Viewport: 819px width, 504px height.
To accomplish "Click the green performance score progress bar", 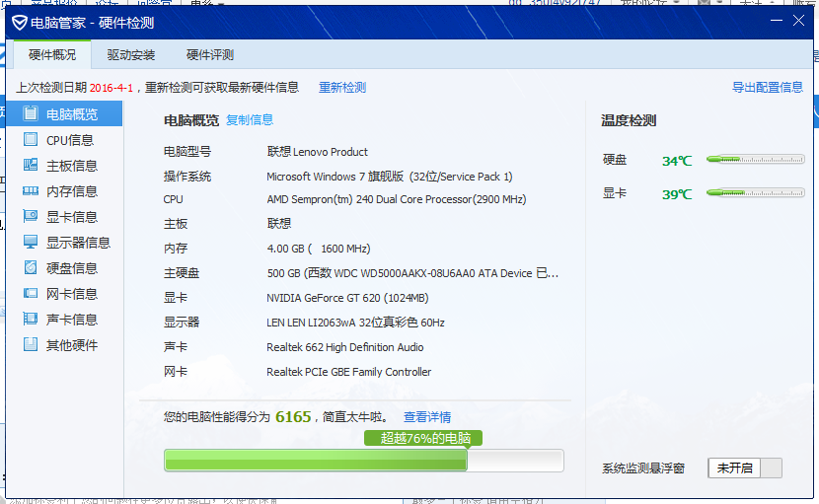I will coord(363,461).
